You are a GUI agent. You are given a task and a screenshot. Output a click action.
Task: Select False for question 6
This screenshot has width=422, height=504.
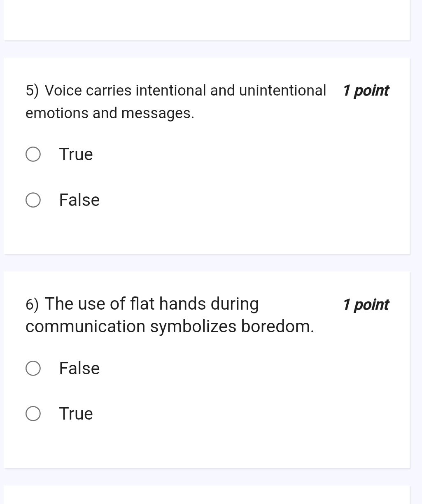[x=33, y=368]
